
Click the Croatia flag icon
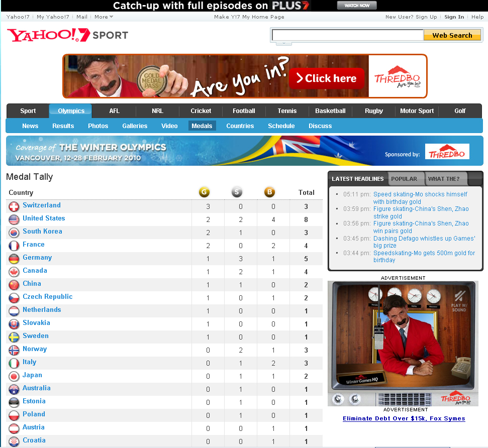(x=14, y=442)
